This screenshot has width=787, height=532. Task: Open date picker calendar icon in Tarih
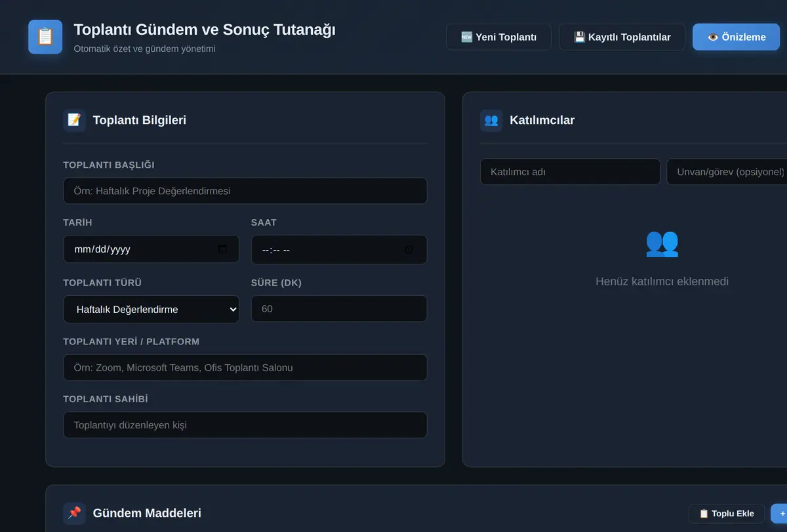[x=222, y=249]
